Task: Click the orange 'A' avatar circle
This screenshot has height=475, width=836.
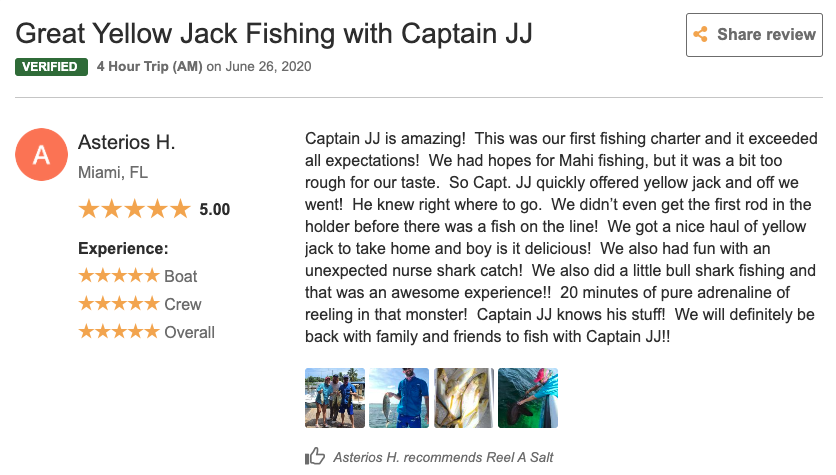Action: [42, 155]
